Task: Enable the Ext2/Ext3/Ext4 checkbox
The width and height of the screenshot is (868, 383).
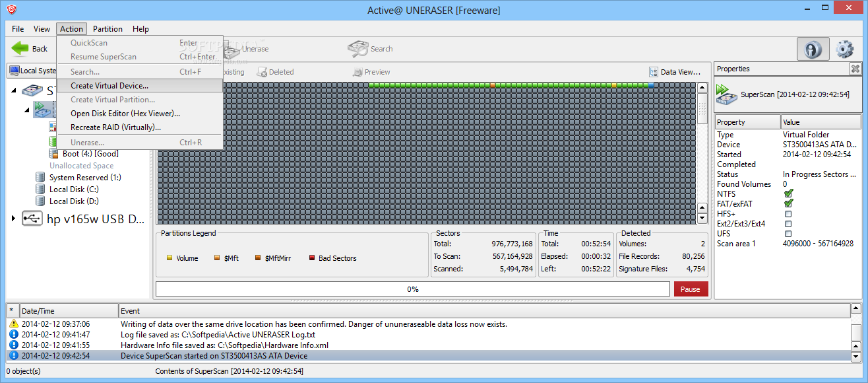Action: click(788, 224)
